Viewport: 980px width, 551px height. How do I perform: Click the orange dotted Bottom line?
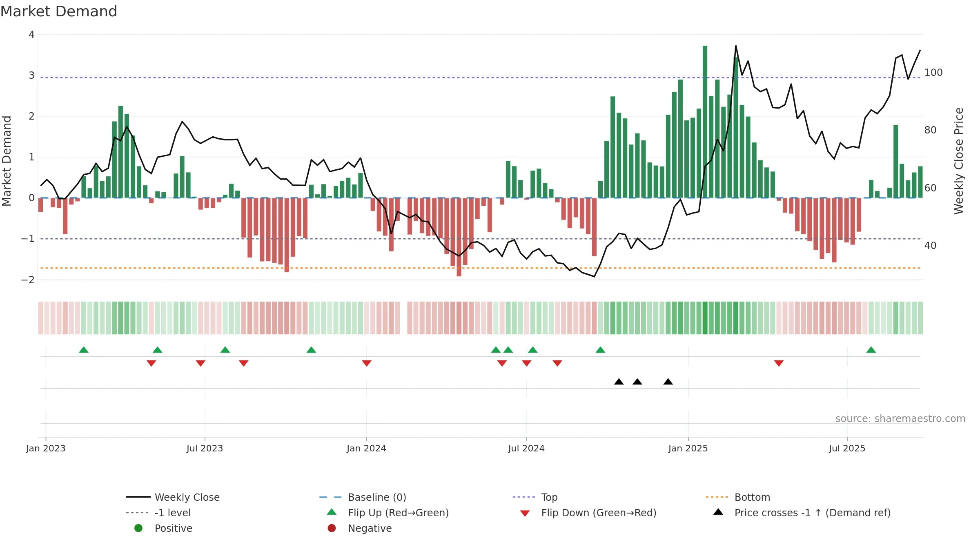point(480,268)
